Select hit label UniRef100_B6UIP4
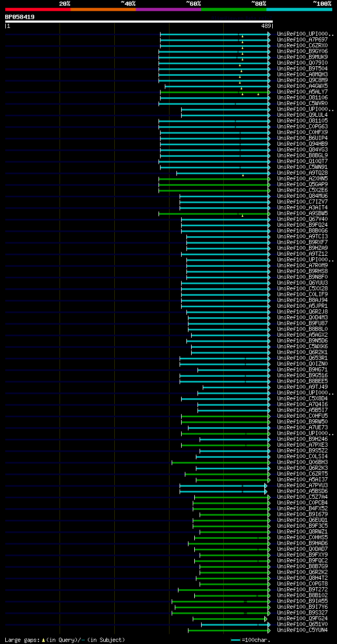 (x=302, y=138)
